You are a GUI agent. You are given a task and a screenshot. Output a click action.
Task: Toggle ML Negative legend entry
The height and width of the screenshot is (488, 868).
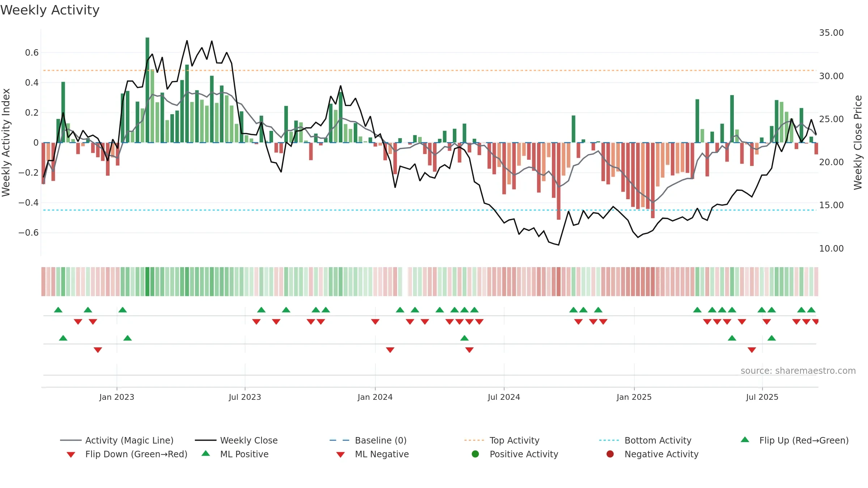pyautogui.click(x=373, y=454)
